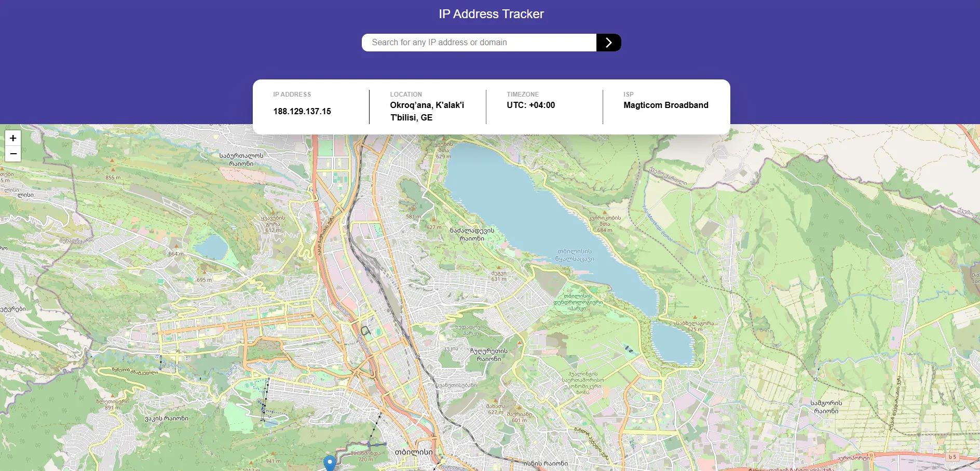980x471 pixels.
Task: Click the blue location marker pin
Action: (330, 462)
